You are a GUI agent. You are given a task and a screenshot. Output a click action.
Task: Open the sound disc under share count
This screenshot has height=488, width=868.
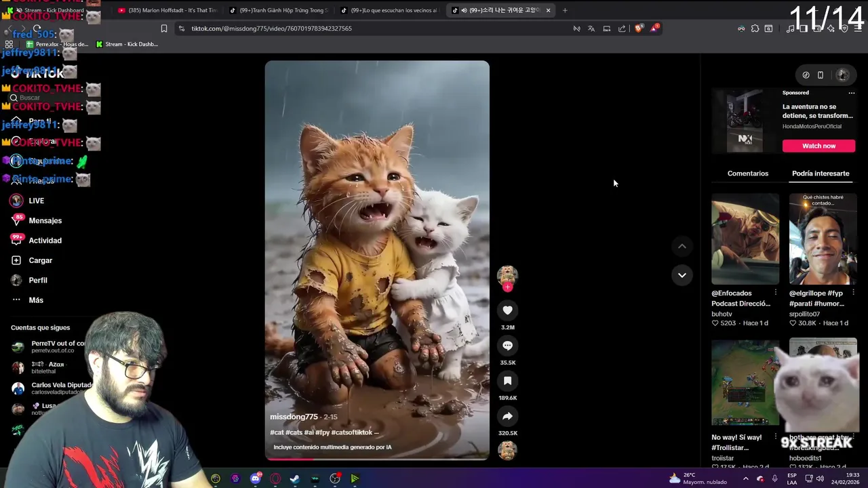pyautogui.click(x=507, y=450)
